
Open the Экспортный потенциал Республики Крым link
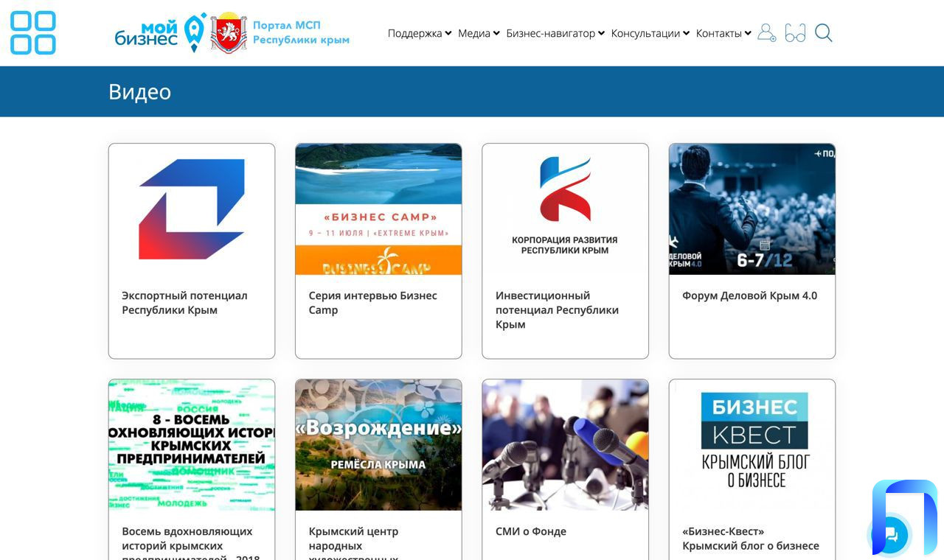(x=184, y=303)
